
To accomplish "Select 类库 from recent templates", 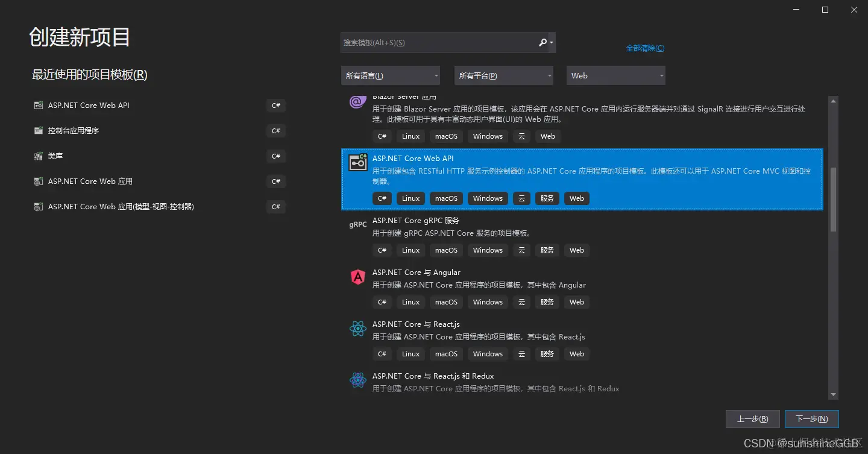I will pyautogui.click(x=159, y=156).
